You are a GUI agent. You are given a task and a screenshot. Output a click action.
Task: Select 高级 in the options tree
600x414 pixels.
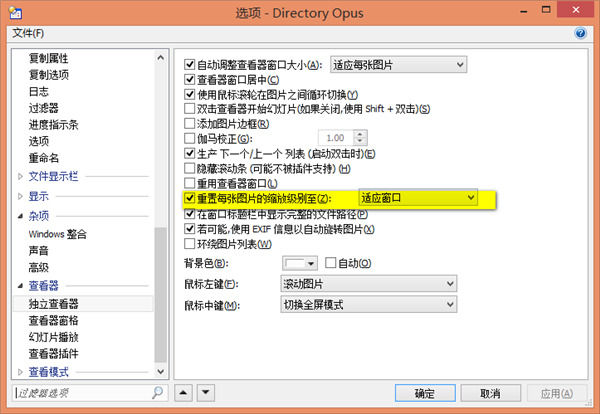click(x=39, y=267)
